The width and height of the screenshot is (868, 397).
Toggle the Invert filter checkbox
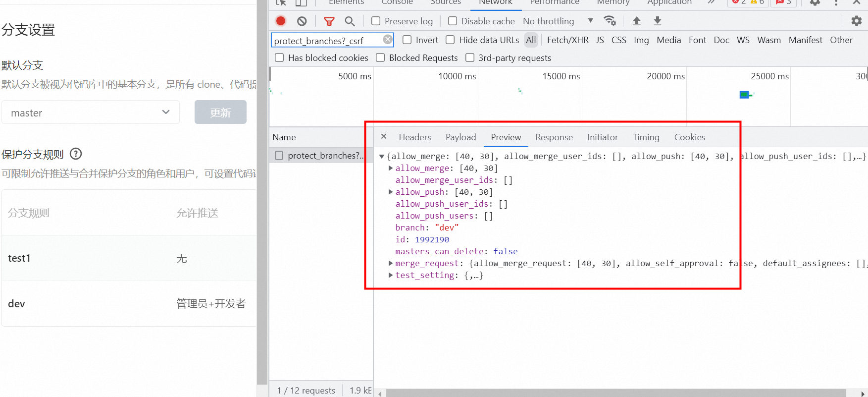click(407, 40)
